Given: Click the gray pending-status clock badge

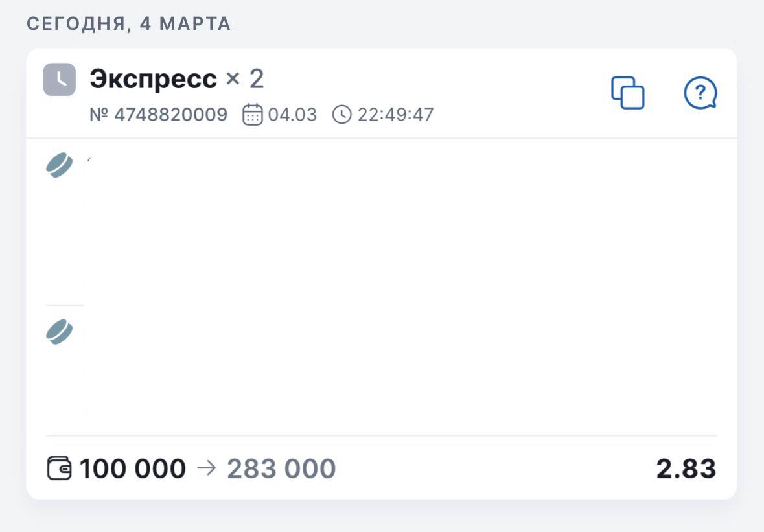Looking at the screenshot, I should 60,80.
